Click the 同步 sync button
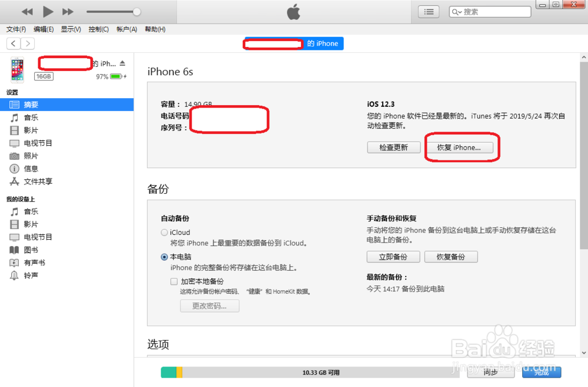Viewport: 588px width, 387px height. (490, 372)
